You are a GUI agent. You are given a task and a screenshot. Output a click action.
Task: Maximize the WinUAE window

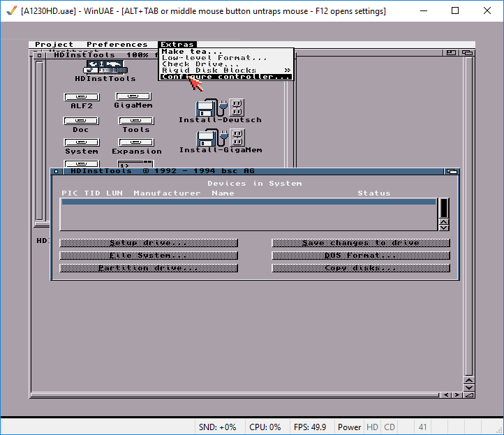[455, 10]
